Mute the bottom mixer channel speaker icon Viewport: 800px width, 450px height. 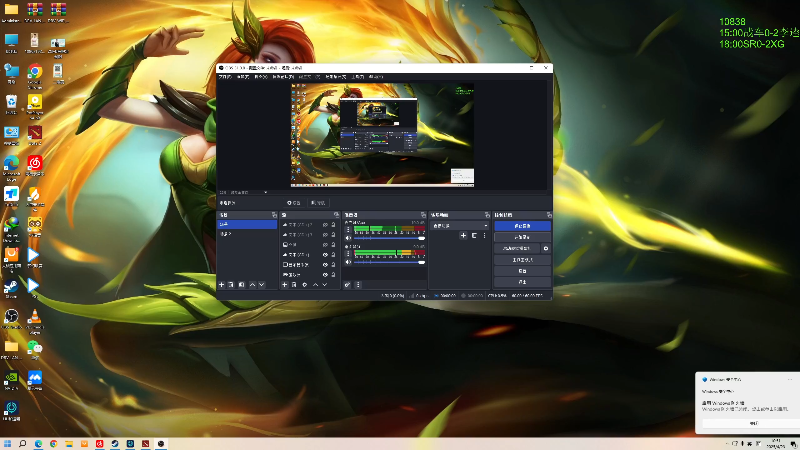(348, 262)
